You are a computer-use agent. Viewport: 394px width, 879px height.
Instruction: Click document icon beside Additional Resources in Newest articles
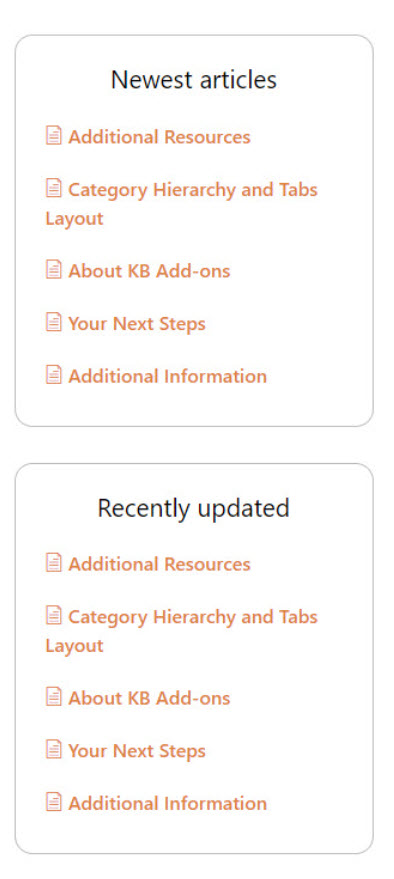(53, 135)
